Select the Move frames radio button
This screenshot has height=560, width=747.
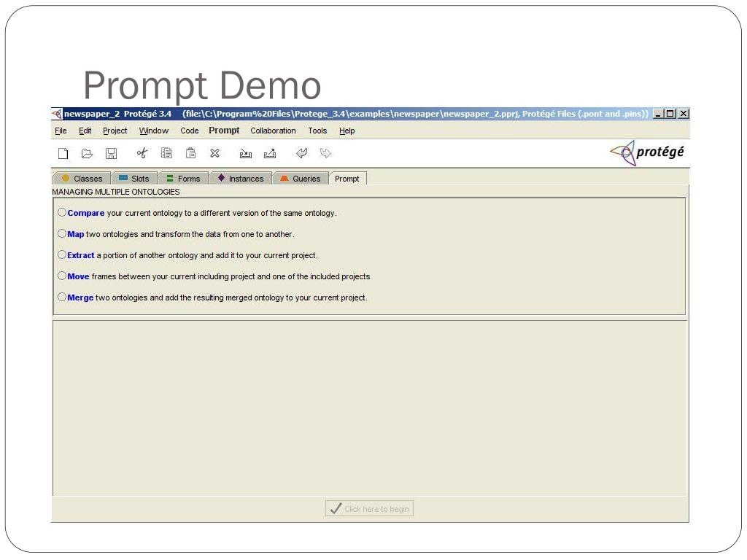[x=62, y=276]
